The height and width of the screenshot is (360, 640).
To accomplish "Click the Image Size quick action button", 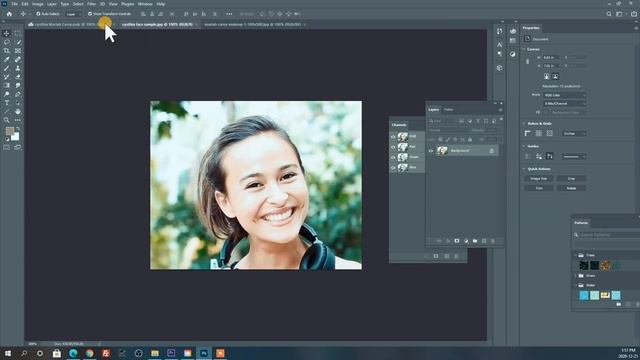I will (x=539, y=179).
